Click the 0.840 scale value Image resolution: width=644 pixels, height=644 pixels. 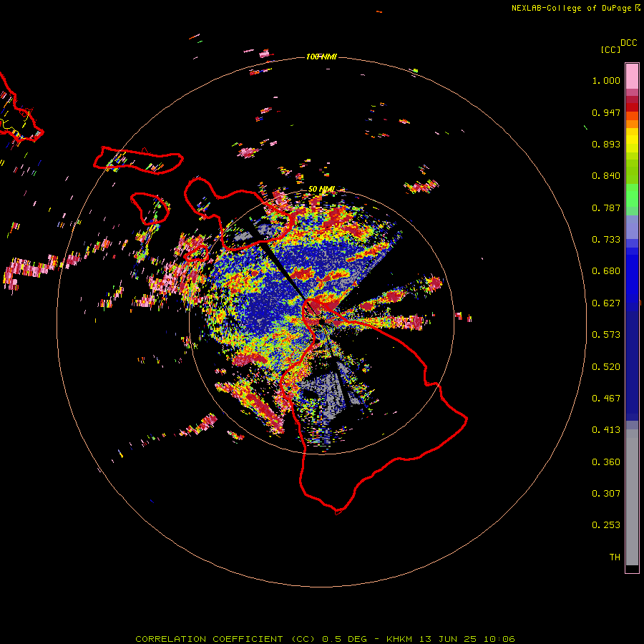click(606, 176)
